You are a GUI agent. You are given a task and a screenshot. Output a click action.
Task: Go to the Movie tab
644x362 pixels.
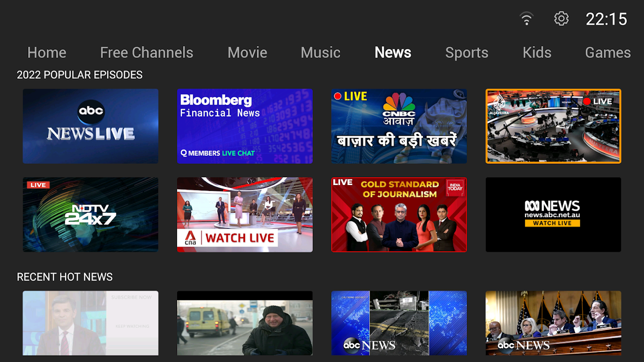coord(247,52)
